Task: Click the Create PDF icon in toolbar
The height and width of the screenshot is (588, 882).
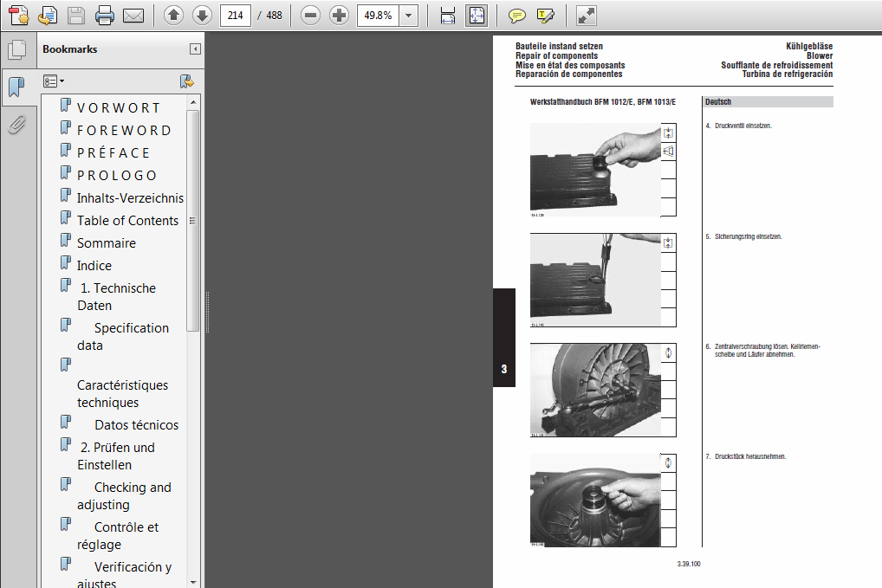Action: point(18,16)
